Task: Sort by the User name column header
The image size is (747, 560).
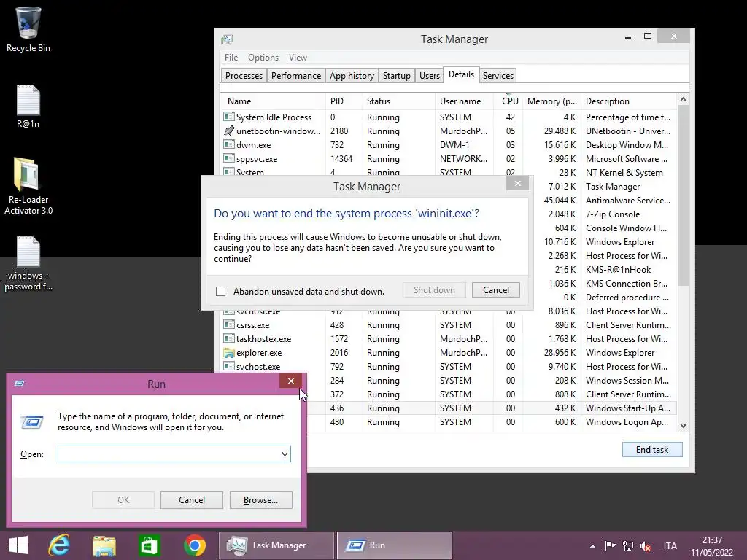Action: (x=463, y=101)
